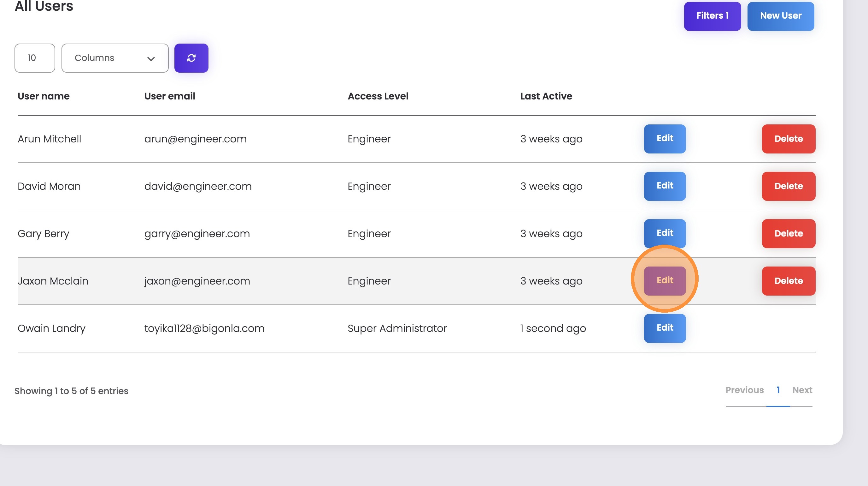Delete Gary Berry's user account
Viewport: 868px width, 486px height.
click(788, 233)
